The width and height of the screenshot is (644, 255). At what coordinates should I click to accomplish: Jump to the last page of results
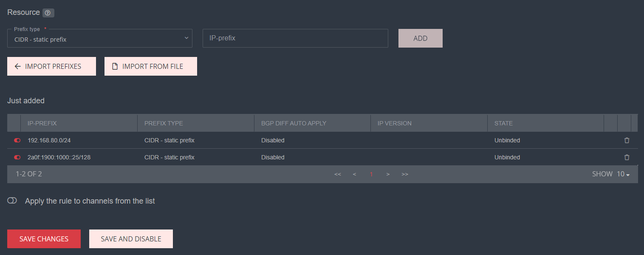click(405, 174)
